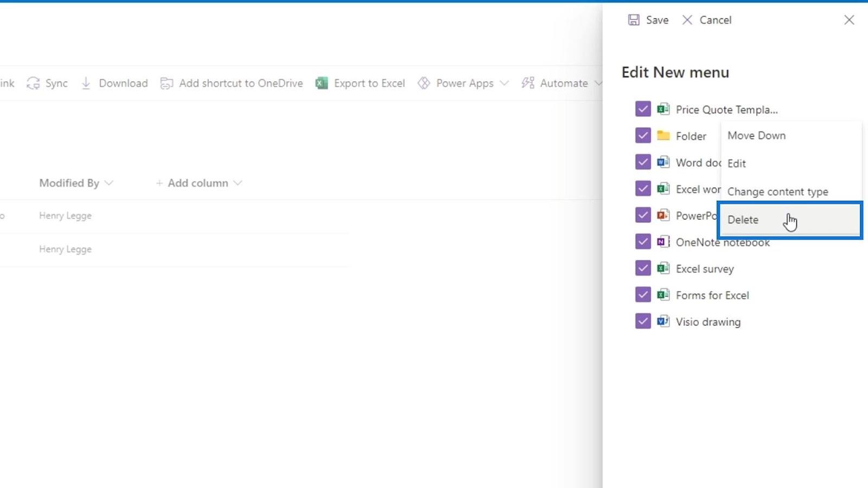
Task: Click the Export to Excel icon
Action: (x=322, y=83)
